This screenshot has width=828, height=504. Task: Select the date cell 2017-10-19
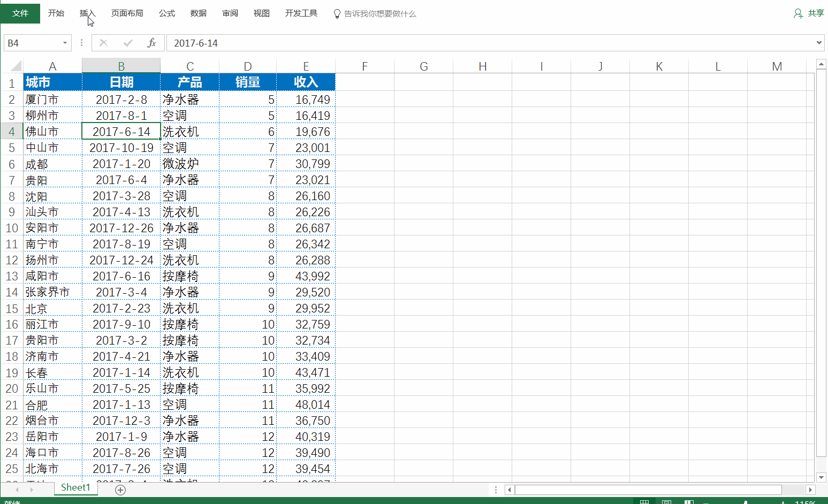pyautogui.click(x=121, y=148)
